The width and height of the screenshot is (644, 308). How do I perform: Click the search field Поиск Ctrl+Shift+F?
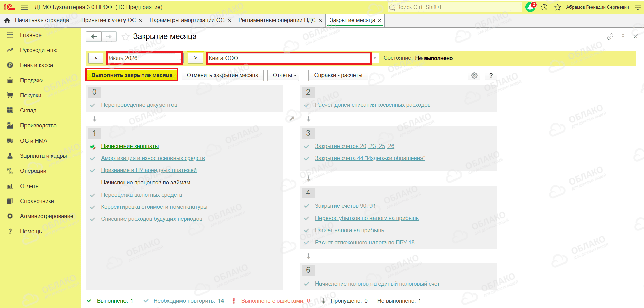click(455, 7)
